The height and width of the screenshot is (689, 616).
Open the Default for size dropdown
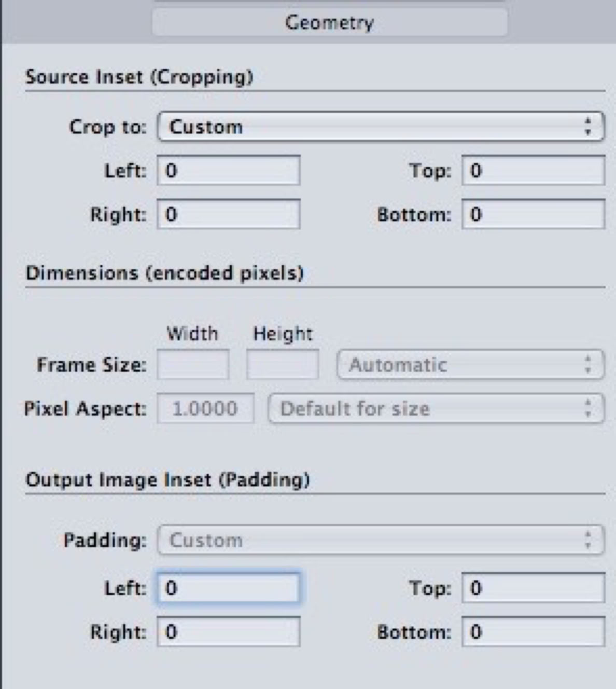click(436, 409)
